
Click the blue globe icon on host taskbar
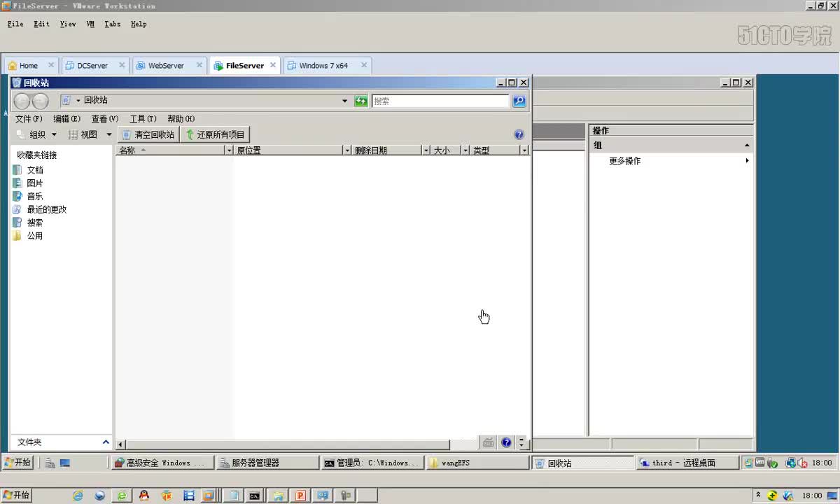[99, 496]
